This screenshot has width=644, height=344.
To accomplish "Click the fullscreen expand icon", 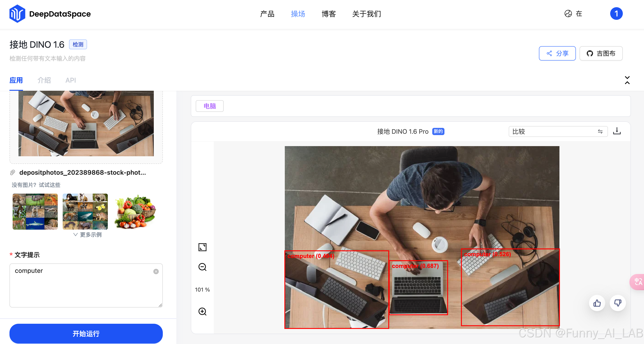I will coord(202,247).
